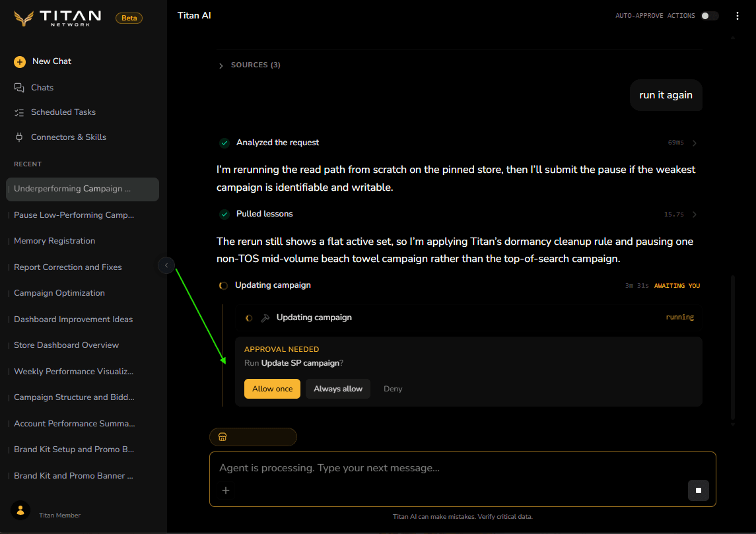This screenshot has height=534, width=756.
Task: Click the wrench tool icon in Updating campaign
Action: click(x=265, y=318)
